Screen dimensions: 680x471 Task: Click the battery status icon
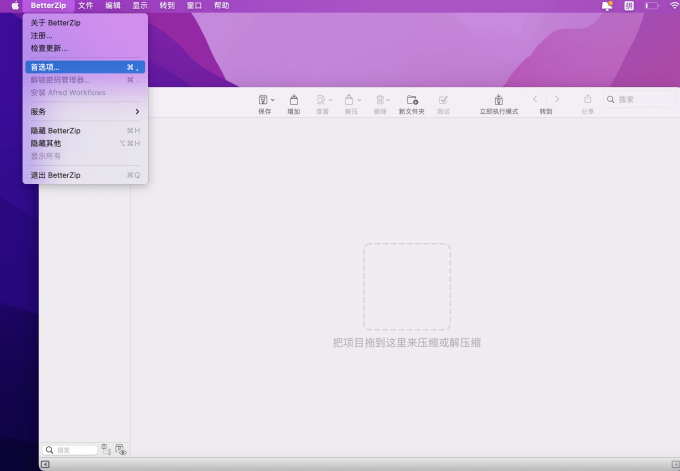coord(652,6)
